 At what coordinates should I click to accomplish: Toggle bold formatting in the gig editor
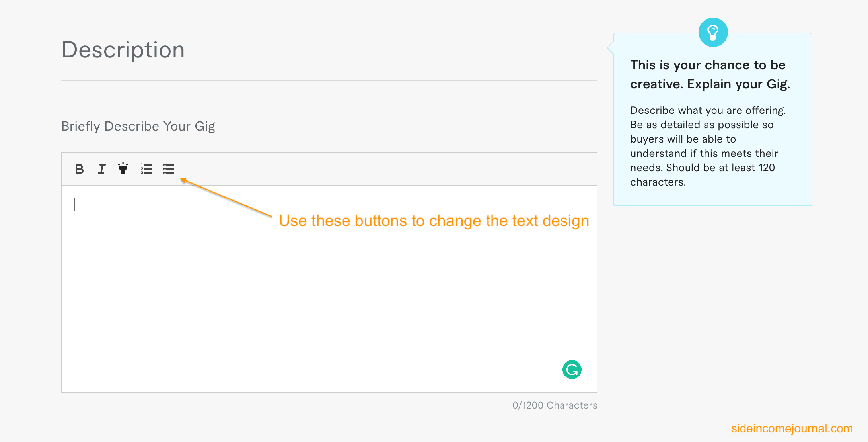[x=79, y=169]
